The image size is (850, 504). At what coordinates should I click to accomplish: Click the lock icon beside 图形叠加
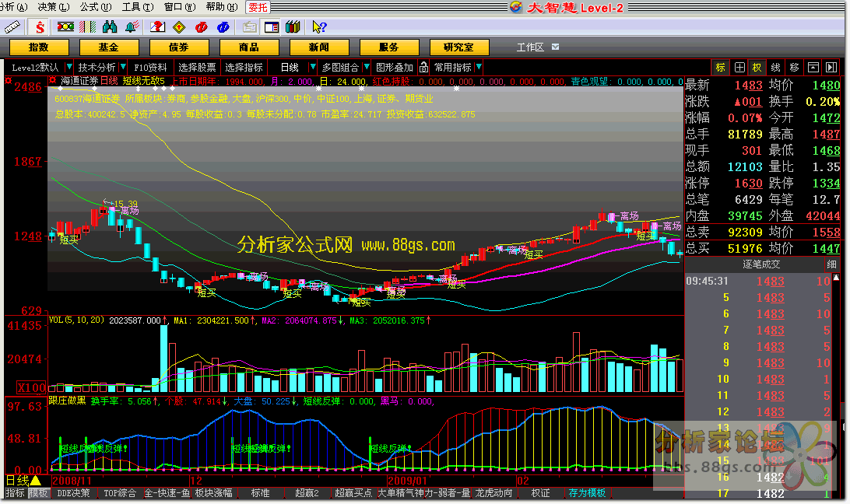pyautogui.click(x=424, y=67)
